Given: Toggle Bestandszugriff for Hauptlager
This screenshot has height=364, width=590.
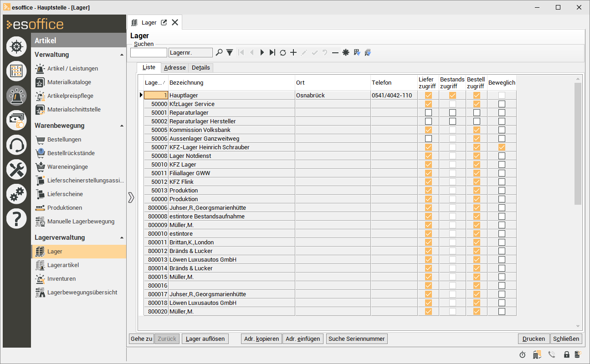Looking at the screenshot, I should [x=452, y=96].
